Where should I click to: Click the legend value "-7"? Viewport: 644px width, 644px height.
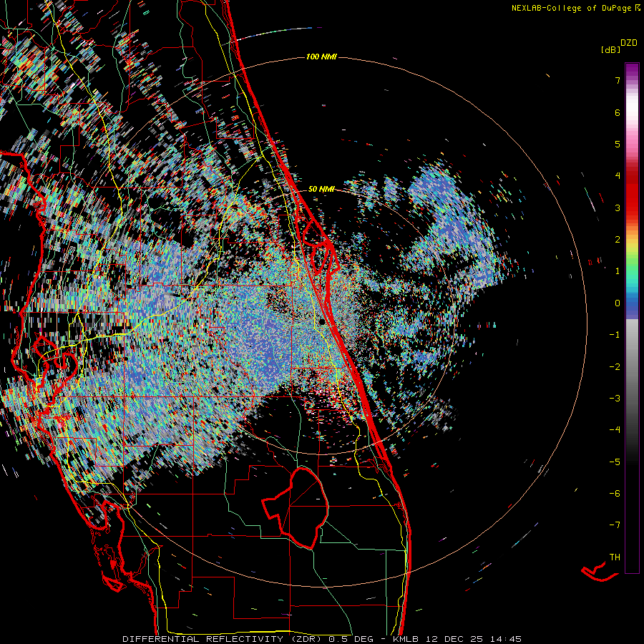[615, 525]
